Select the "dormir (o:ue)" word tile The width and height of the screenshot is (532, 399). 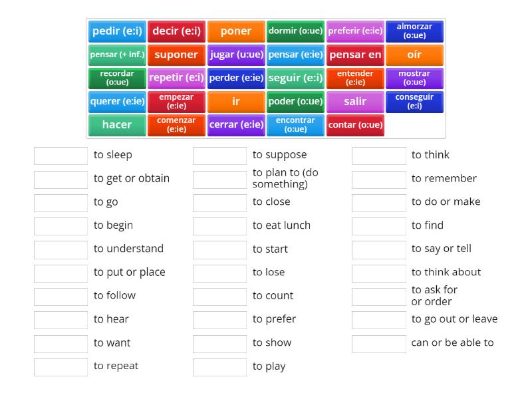[295, 31]
